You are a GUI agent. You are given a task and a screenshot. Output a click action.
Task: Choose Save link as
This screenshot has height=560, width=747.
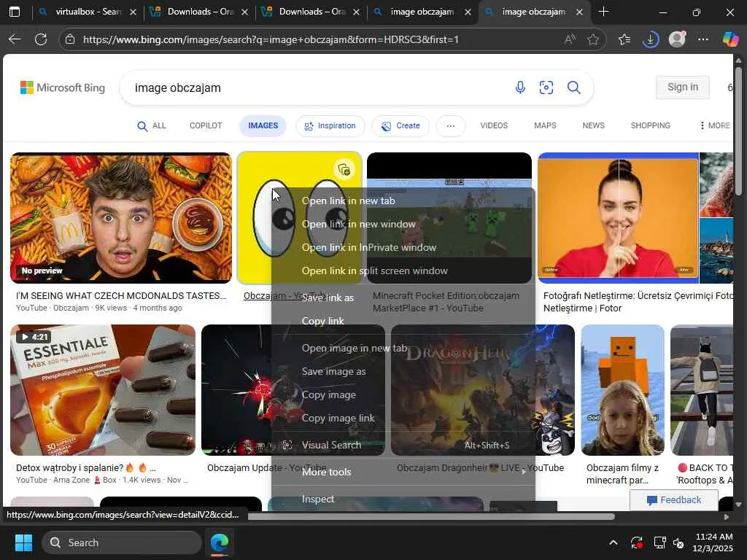pos(403,298)
